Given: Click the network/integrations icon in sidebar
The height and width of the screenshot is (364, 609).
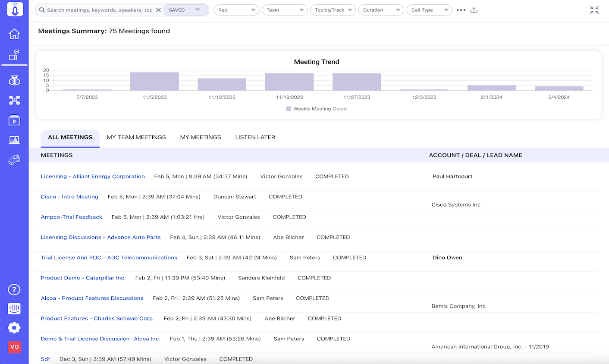Looking at the screenshot, I should (x=14, y=100).
